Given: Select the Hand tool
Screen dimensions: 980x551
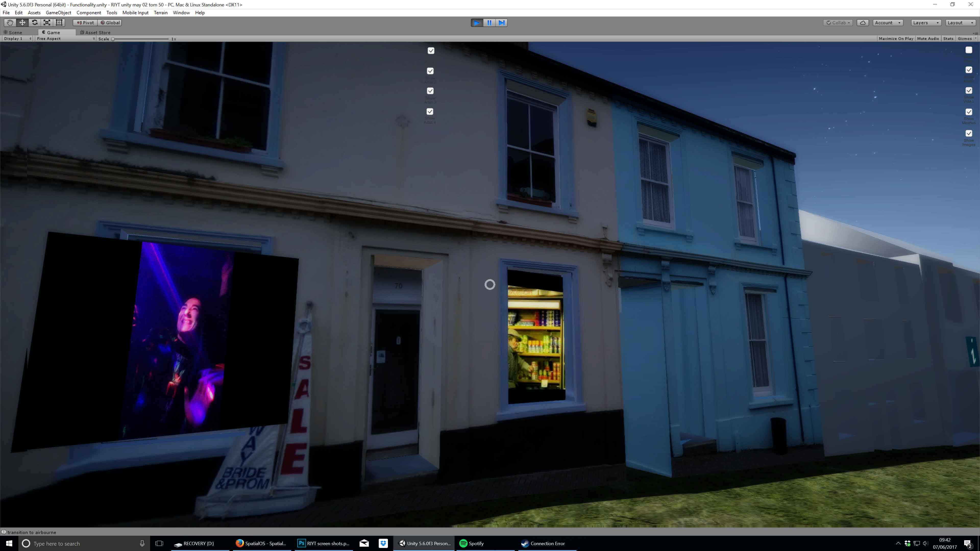Looking at the screenshot, I should click(x=9, y=22).
